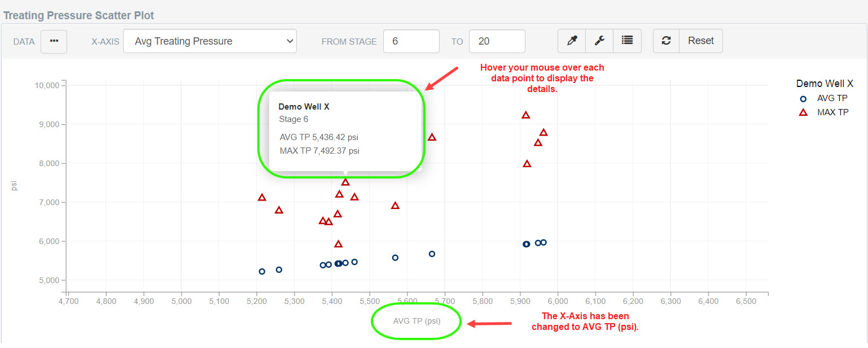Click the 5,000 x-axis tick label
The width and height of the screenshot is (868, 348).
click(182, 301)
